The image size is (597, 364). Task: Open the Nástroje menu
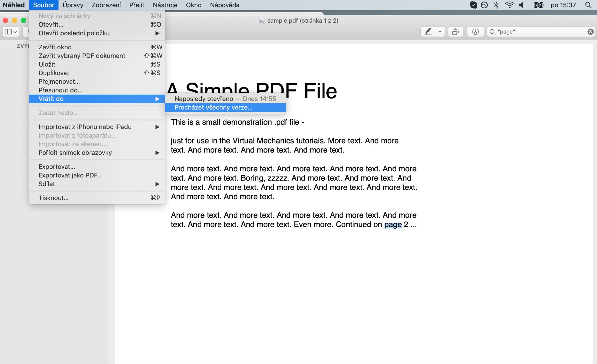pyautogui.click(x=165, y=5)
